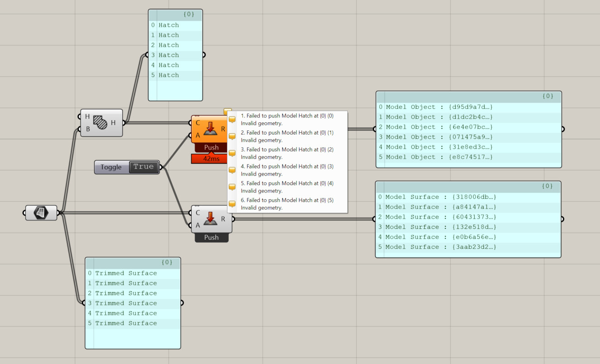This screenshot has height=364, width=600.
Task: Click the warning balloon above the orange Push component
Action: [x=227, y=111]
